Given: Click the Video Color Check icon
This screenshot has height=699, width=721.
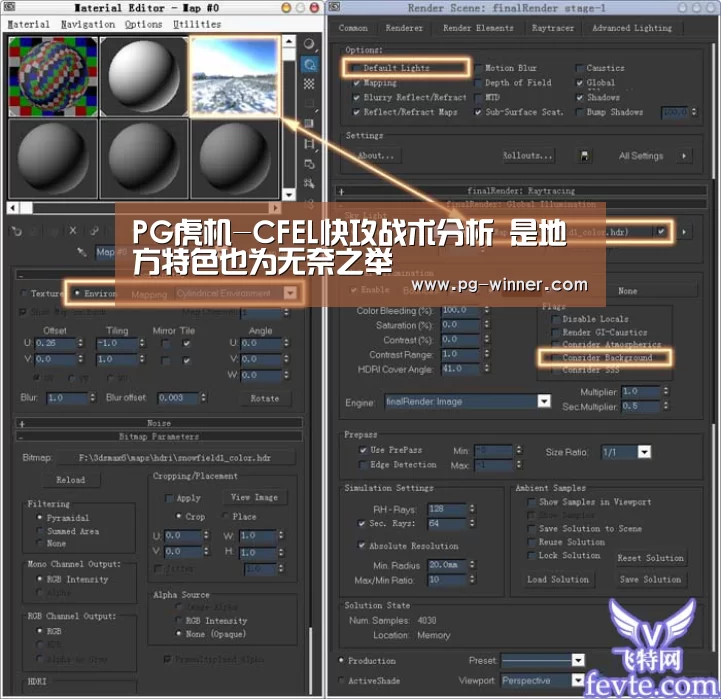Looking at the screenshot, I should coord(309,124).
